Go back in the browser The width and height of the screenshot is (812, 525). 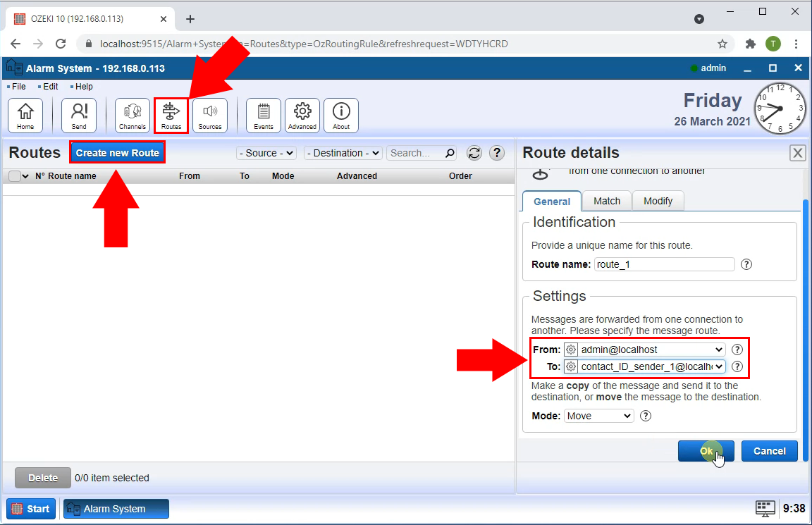pos(16,44)
